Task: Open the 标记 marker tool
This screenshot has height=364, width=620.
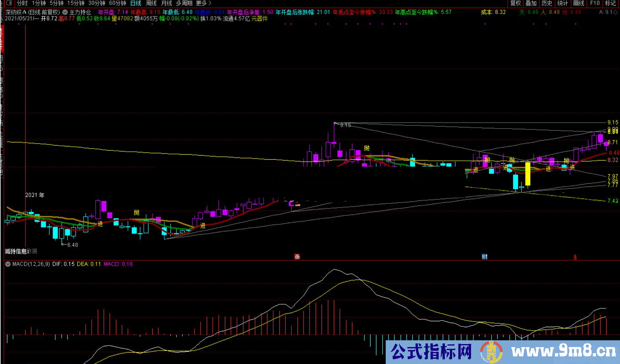Action: (x=611, y=3)
